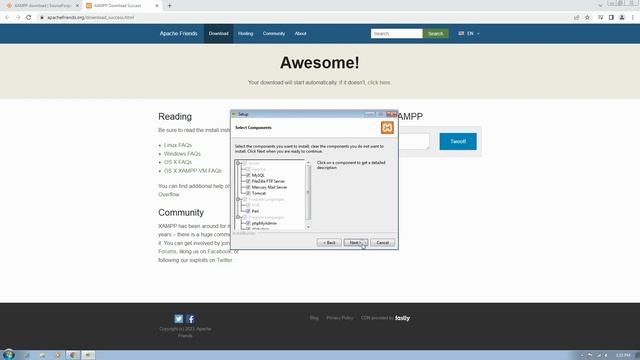Click the browser forward arrow
The width and height of the screenshot is (640, 360).
[x=18, y=18]
